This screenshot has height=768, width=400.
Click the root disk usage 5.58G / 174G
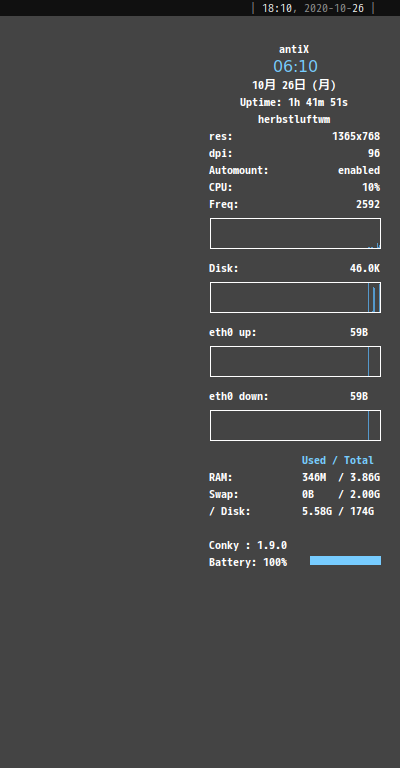click(x=338, y=512)
